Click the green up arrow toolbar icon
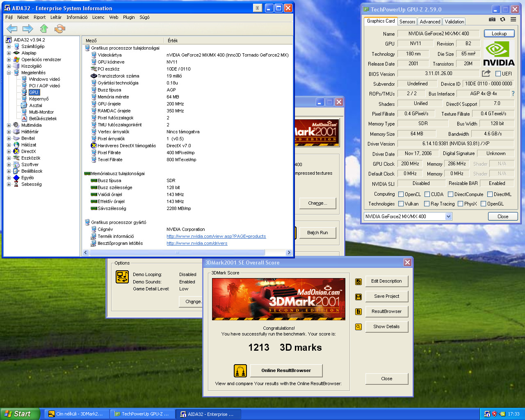 (44, 29)
